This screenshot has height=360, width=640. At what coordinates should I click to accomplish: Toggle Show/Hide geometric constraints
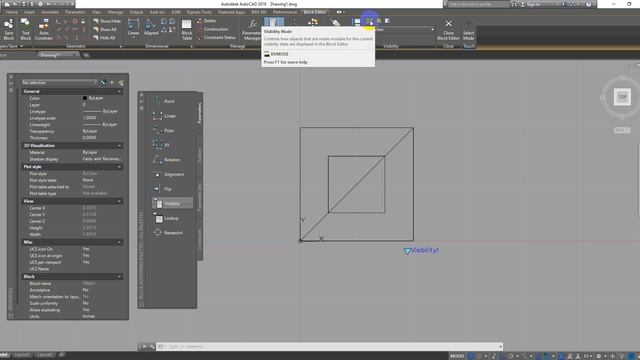(107, 21)
